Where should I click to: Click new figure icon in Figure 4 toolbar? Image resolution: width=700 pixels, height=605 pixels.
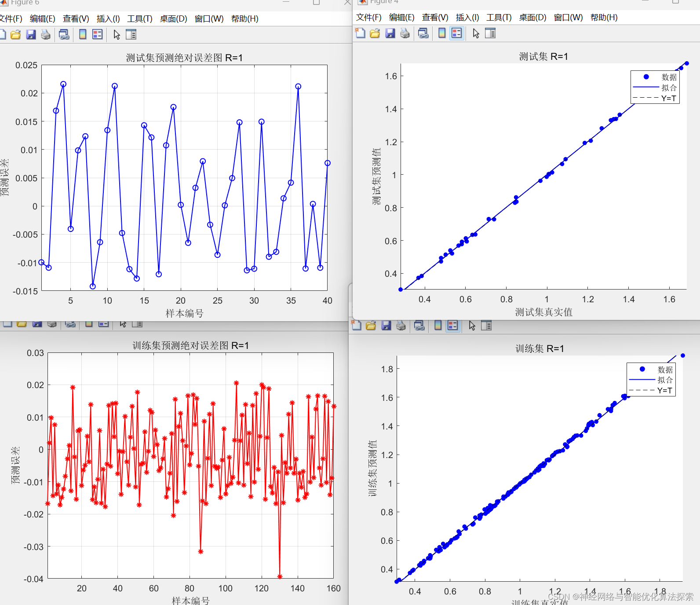(360, 33)
